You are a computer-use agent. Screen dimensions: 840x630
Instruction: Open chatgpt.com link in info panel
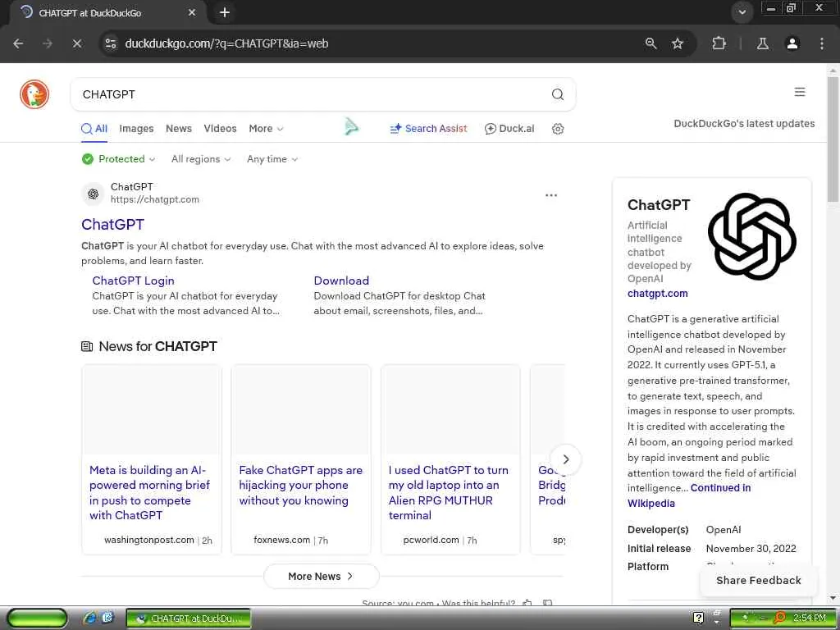(x=657, y=294)
